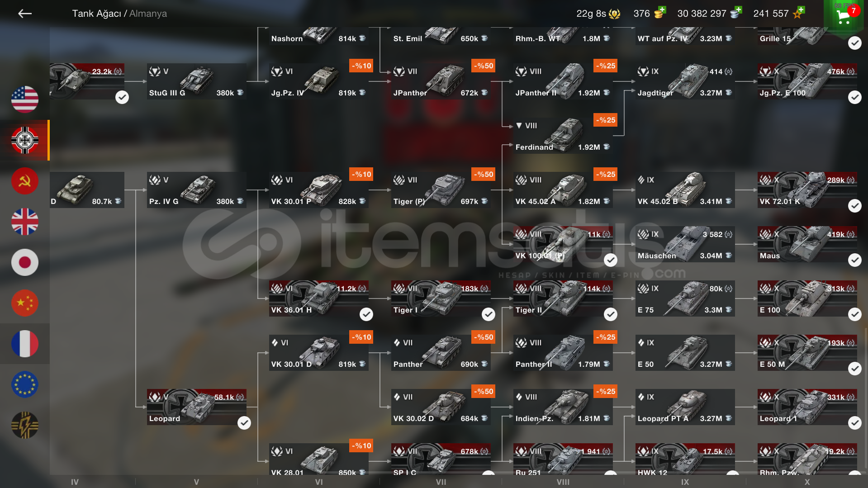
Task: Go back with the arrow icon
Action: [24, 14]
